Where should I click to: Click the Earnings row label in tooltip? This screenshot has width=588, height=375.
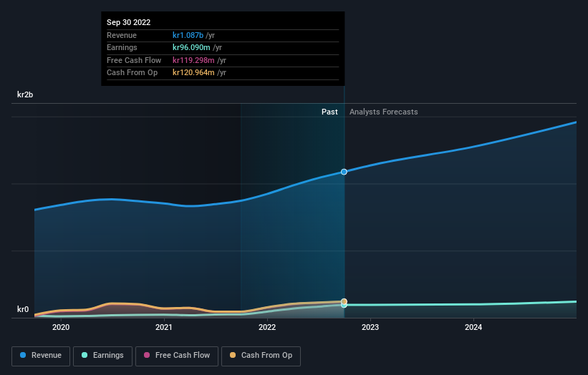tap(122, 47)
